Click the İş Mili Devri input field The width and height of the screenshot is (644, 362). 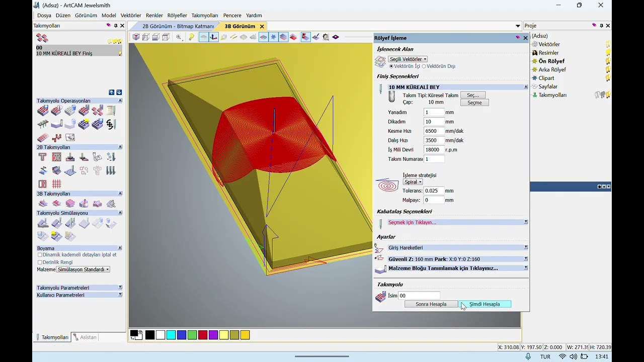coord(434,150)
